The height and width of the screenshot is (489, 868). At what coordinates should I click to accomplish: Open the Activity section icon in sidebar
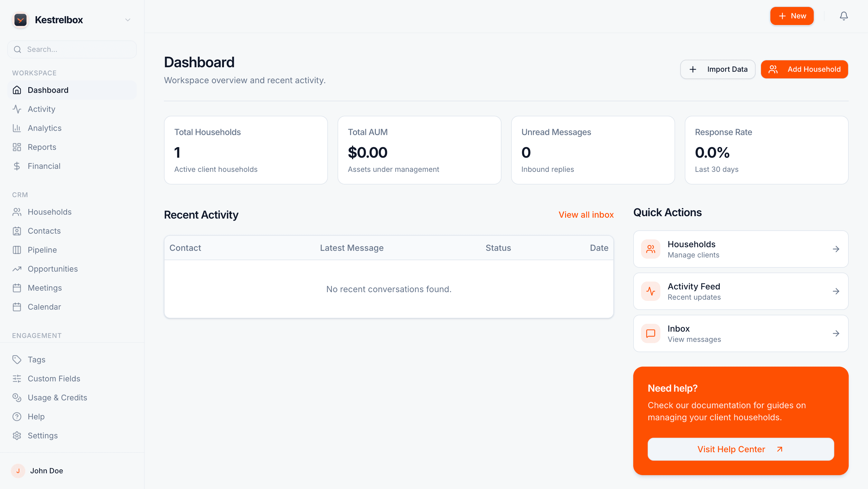[x=17, y=109]
